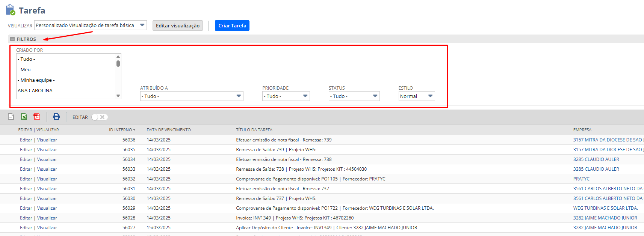Viewport: 644px width, 236px height.
Task: Select '- Minha equipe -' in Criado Por
Action: click(36, 80)
